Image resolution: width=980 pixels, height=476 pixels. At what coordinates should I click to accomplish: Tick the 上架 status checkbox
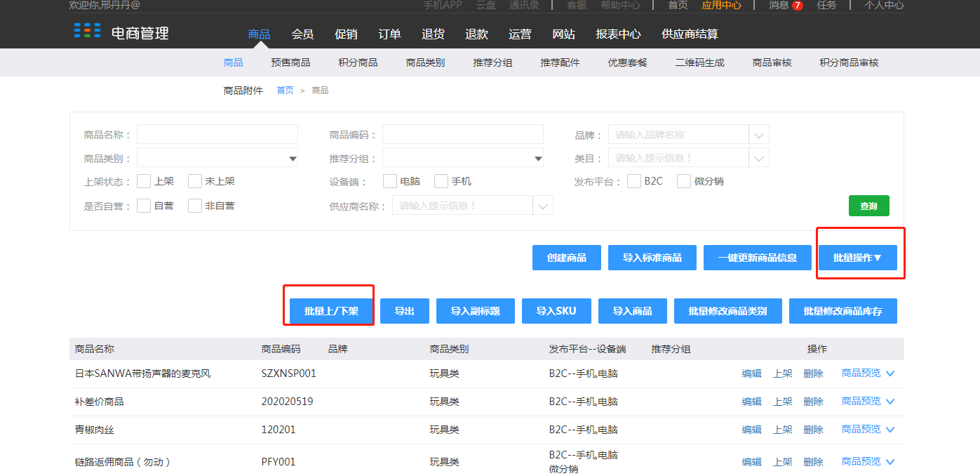pyautogui.click(x=144, y=181)
